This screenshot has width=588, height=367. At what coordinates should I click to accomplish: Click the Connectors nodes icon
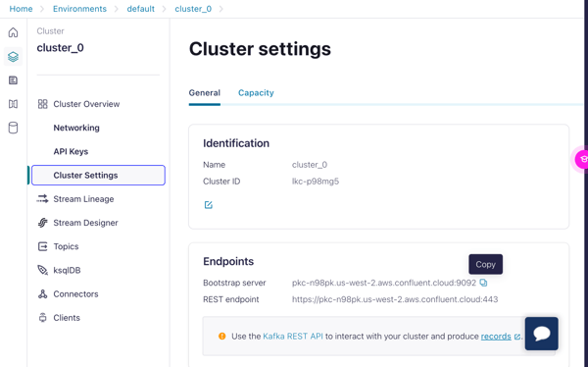[43, 294]
